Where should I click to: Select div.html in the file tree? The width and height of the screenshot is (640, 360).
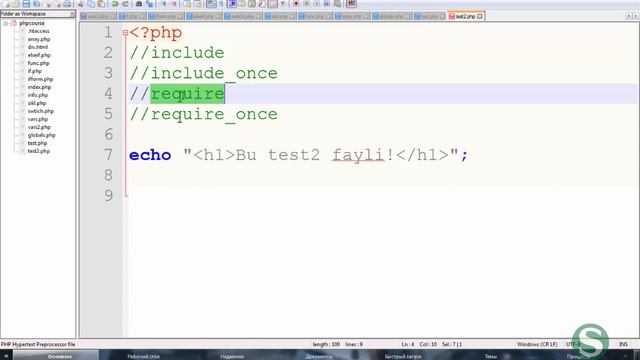coord(38,47)
